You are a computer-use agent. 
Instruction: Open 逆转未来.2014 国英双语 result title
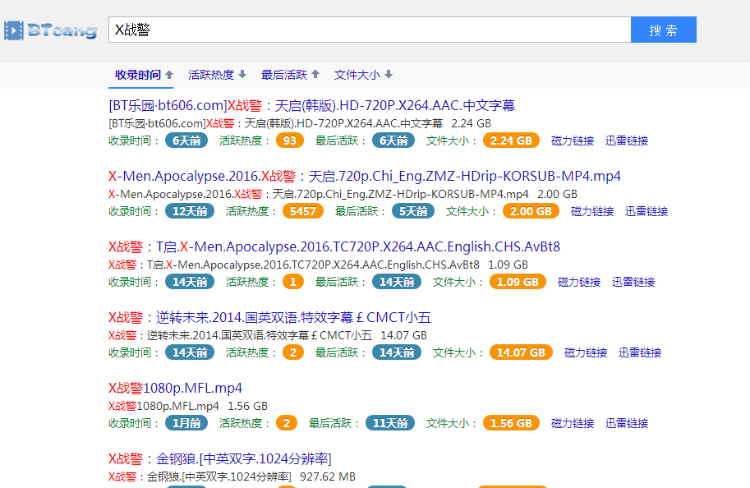[x=270, y=317]
